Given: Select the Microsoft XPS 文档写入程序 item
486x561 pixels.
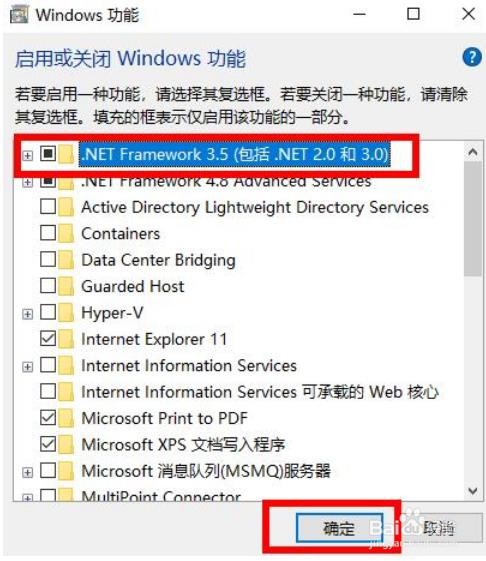Looking at the screenshot, I should (183, 445).
